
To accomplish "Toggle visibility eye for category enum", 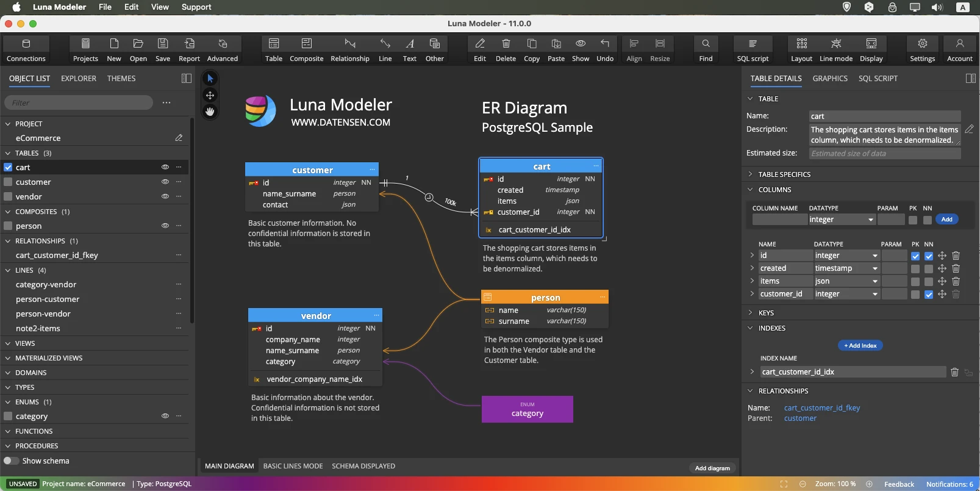I will click(165, 416).
